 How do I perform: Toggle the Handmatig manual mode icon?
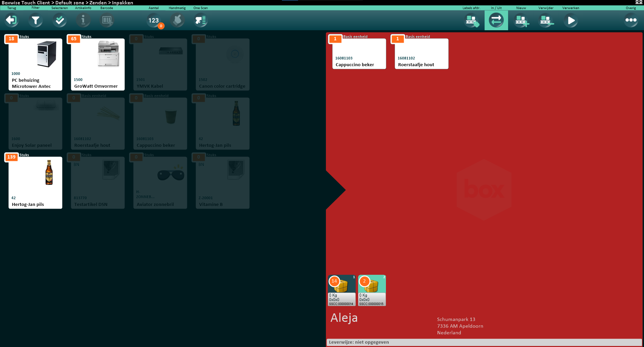pos(177,20)
